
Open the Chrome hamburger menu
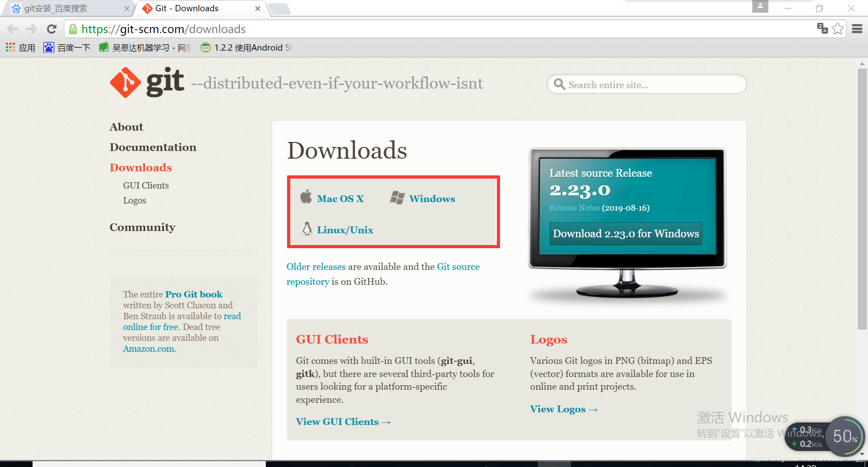[x=857, y=29]
